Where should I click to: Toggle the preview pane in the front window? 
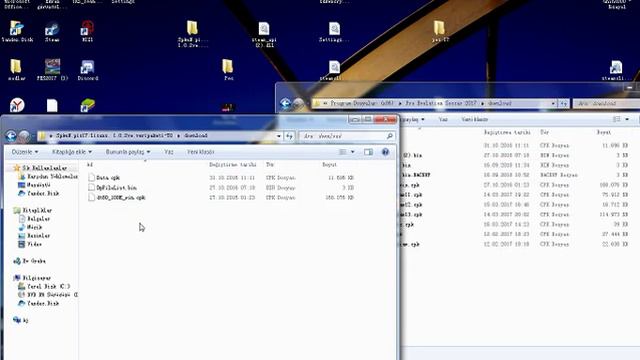(x=368, y=152)
